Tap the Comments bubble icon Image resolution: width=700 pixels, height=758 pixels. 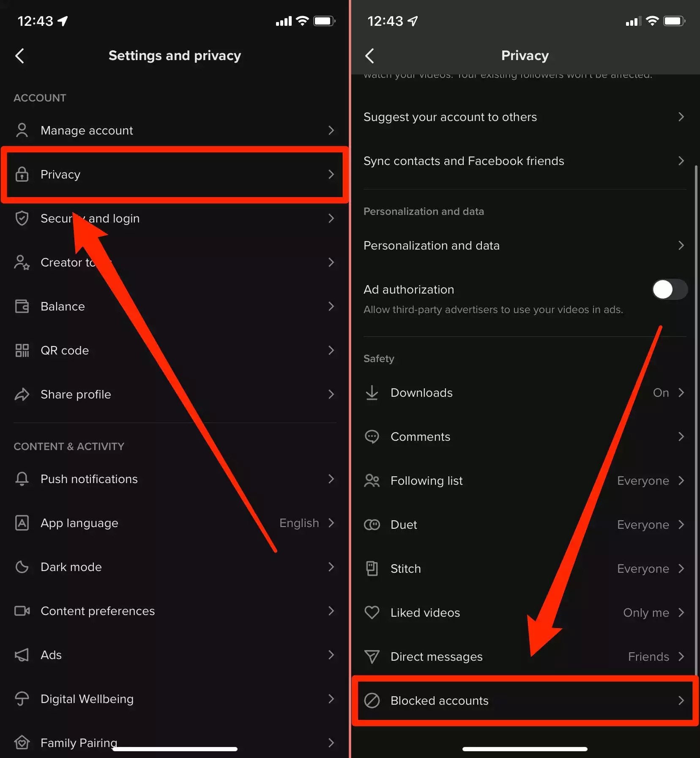coord(372,437)
